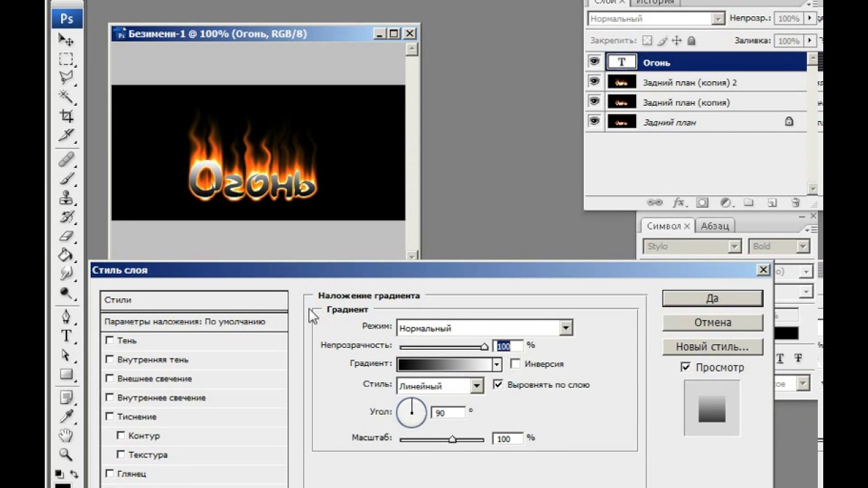Image resolution: width=868 pixels, height=488 pixels.
Task: Select the Slice tool
Action: click(x=66, y=135)
